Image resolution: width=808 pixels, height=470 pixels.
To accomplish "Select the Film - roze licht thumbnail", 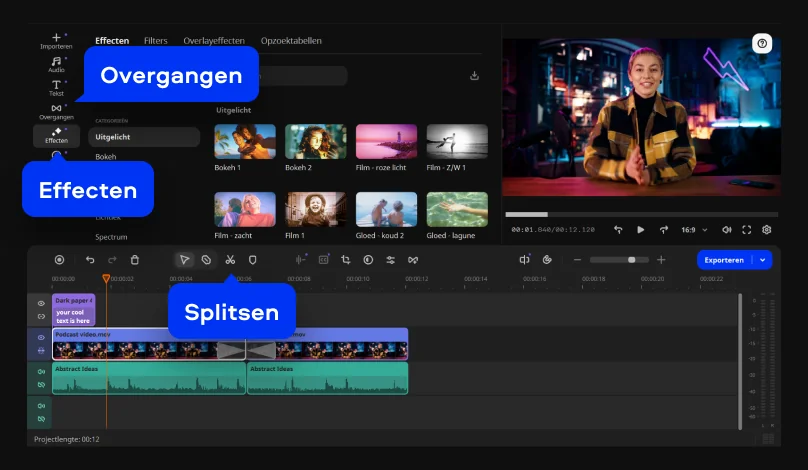I will coord(386,142).
